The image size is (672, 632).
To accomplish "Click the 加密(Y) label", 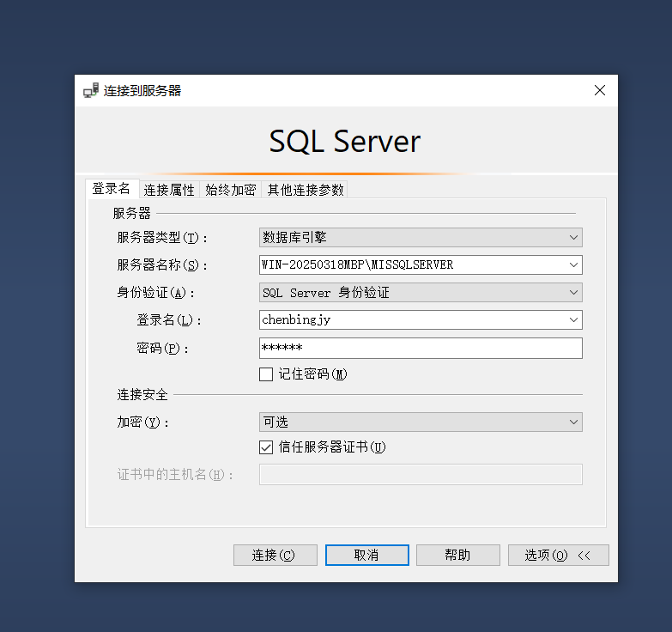I will point(143,422).
